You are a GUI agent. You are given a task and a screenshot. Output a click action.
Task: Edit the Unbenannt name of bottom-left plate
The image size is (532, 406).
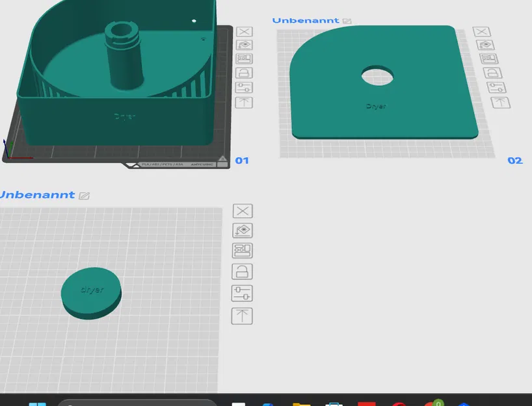pyautogui.click(x=84, y=196)
